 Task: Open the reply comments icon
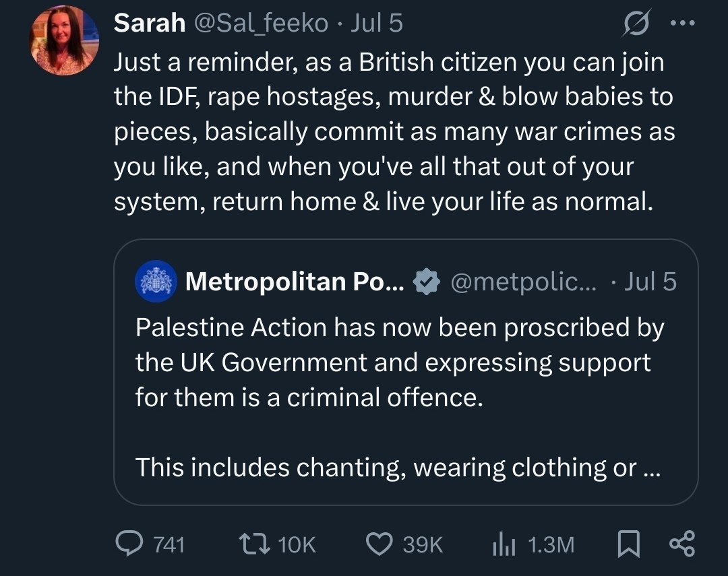point(129,544)
